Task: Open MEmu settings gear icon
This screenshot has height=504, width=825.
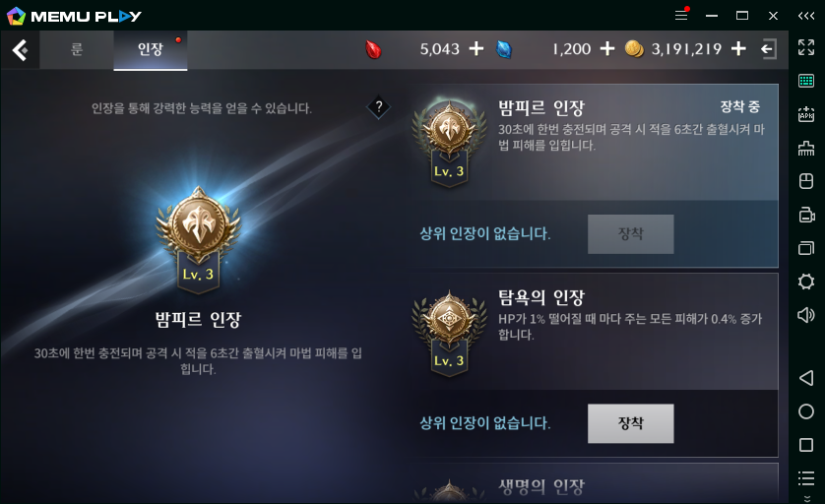Action: (x=806, y=282)
